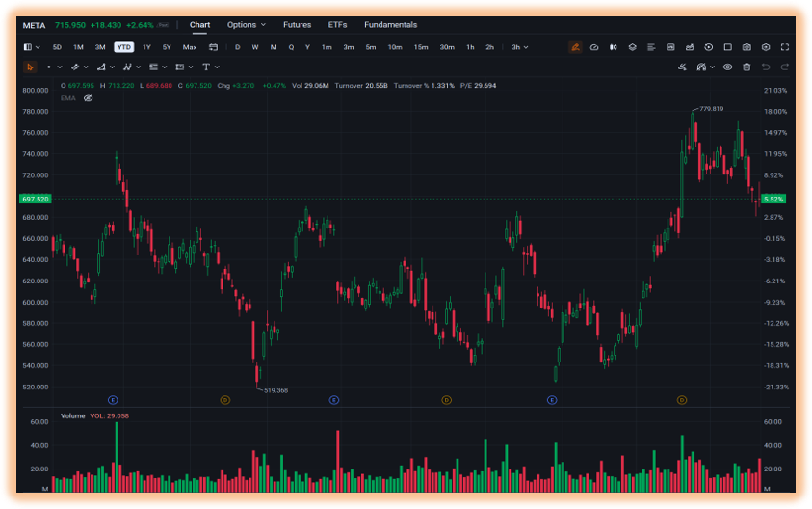
Task: Set interval to 1h
Action: (470, 47)
